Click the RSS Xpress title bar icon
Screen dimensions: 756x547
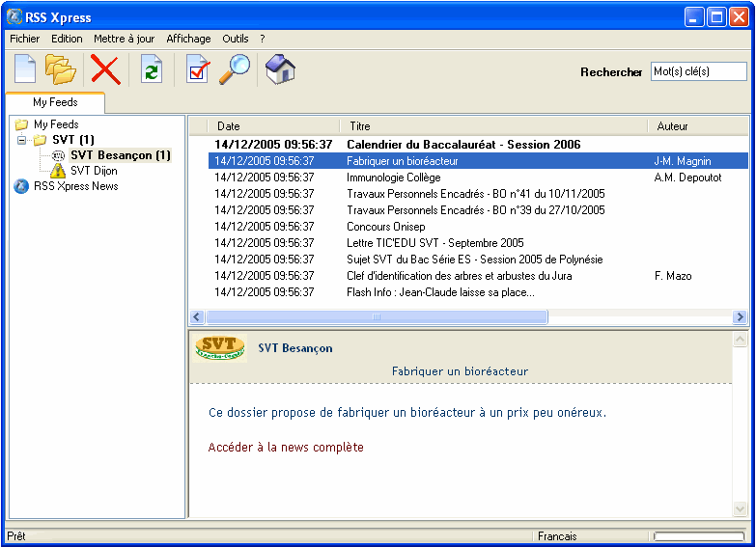14,16
